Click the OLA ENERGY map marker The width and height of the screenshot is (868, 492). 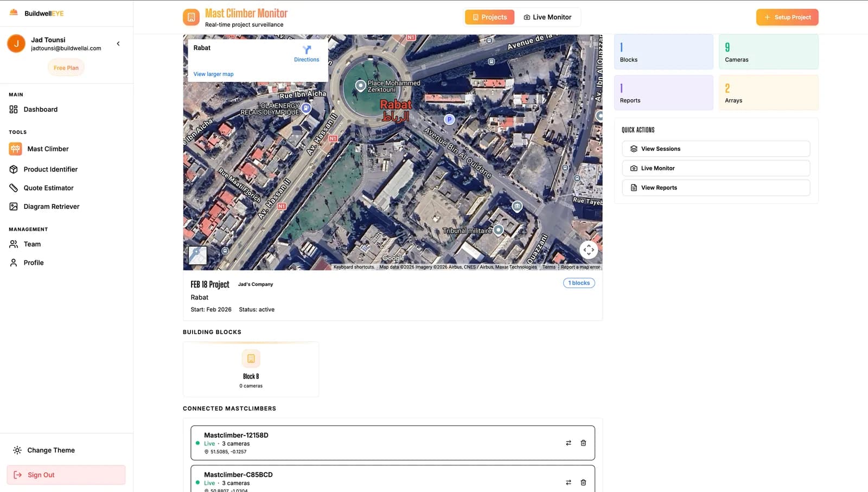click(x=306, y=108)
